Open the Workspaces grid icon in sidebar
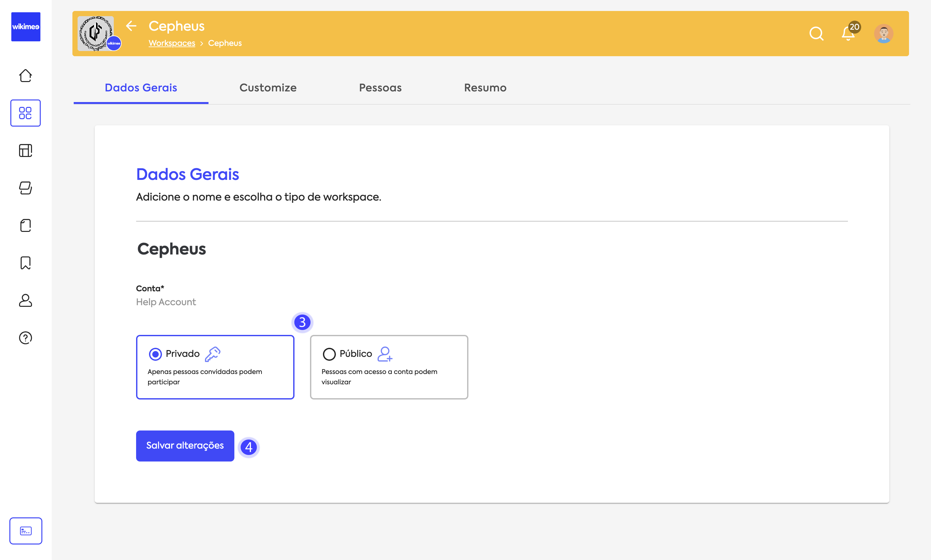931x560 pixels. (x=25, y=113)
